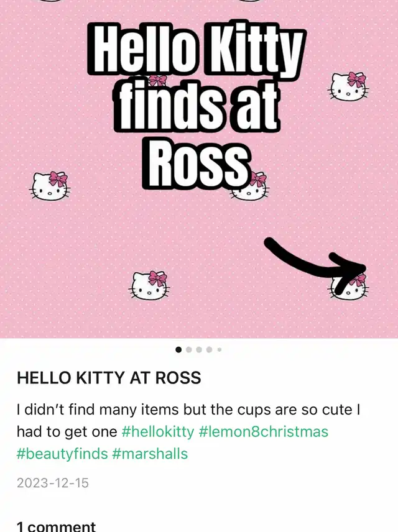This screenshot has height=532, width=398.
Task: Tap the HELLO KITTY AT ROSS post title
Action: click(x=109, y=378)
